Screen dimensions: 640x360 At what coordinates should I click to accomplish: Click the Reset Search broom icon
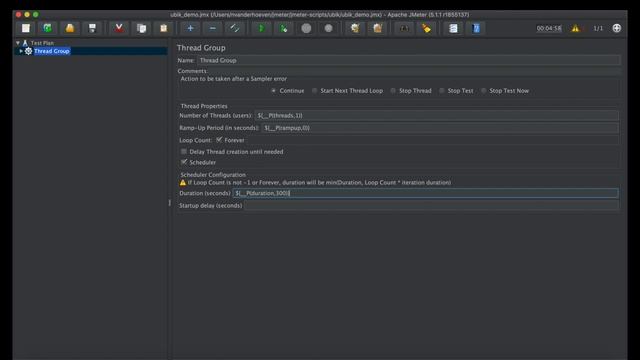(x=426, y=28)
